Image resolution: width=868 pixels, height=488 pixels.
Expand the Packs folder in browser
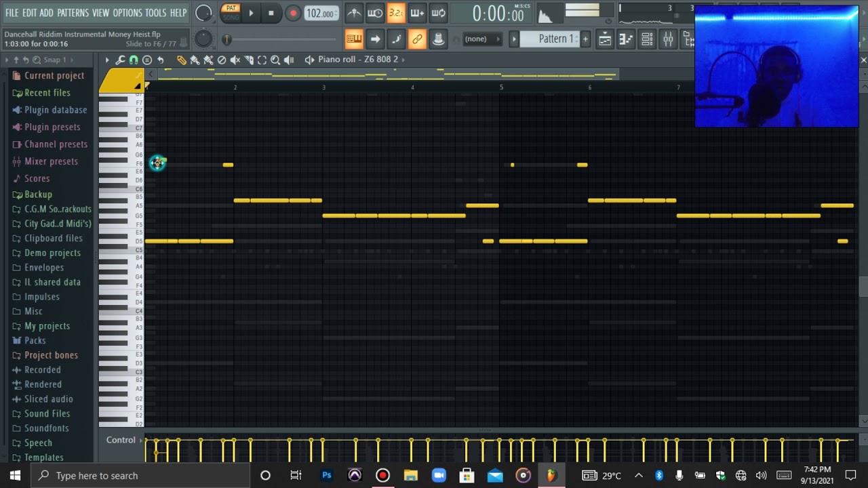(x=35, y=340)
